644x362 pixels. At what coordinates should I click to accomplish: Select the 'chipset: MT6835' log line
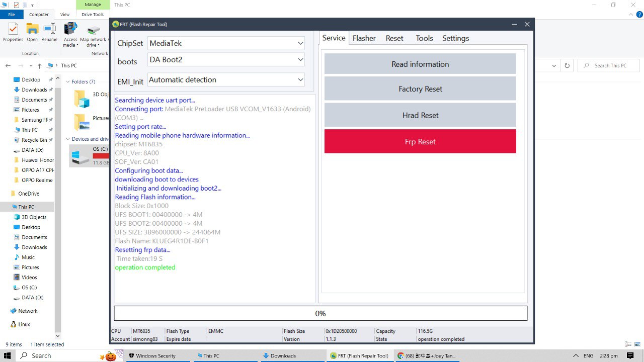(139, 144)
